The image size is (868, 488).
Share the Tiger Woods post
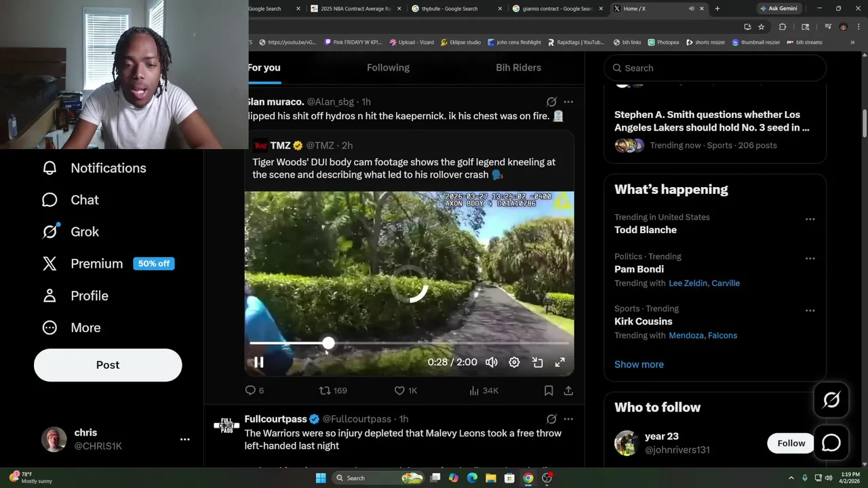click(x=568, y=390)
